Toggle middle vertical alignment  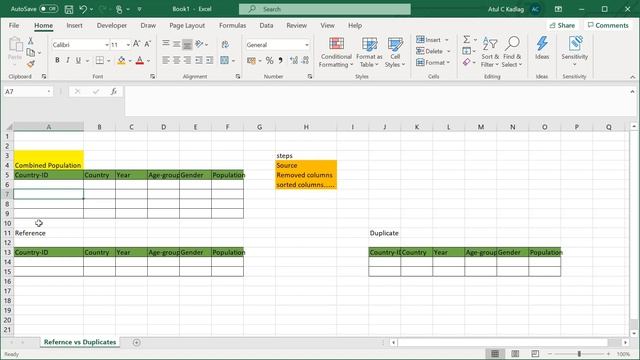click(x=176, y=44)
